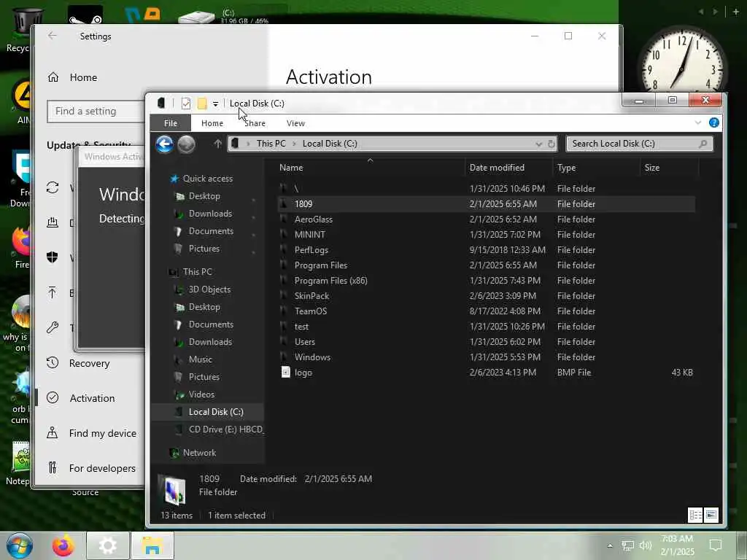Select Quick access in navigation pane

[x=207, y=179]
